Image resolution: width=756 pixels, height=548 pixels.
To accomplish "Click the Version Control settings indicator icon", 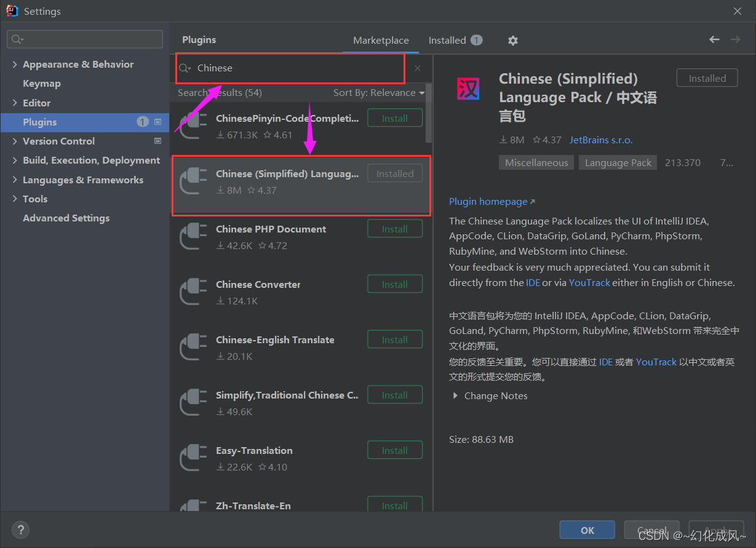I will coord(158,141).
